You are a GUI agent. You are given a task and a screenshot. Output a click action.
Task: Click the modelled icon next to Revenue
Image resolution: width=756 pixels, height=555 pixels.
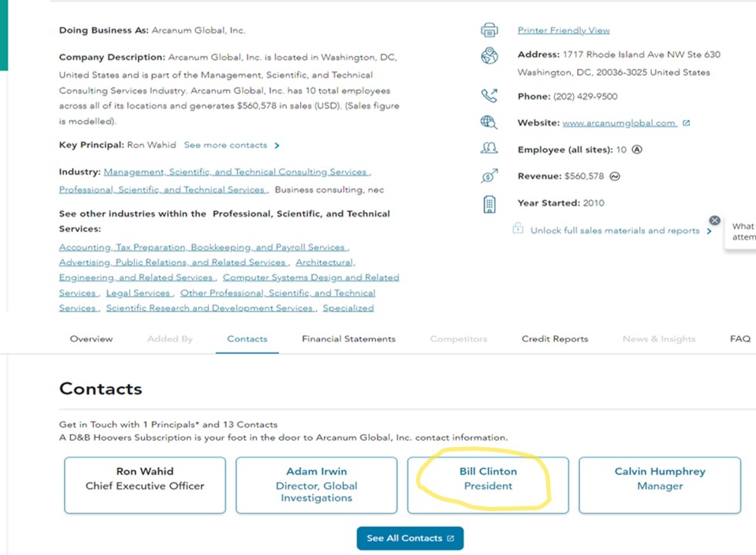point(615,177)
